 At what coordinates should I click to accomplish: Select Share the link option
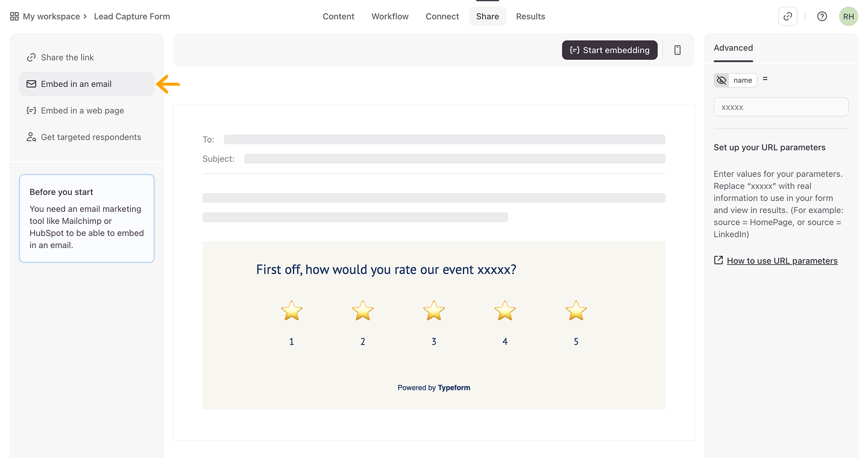68,57
